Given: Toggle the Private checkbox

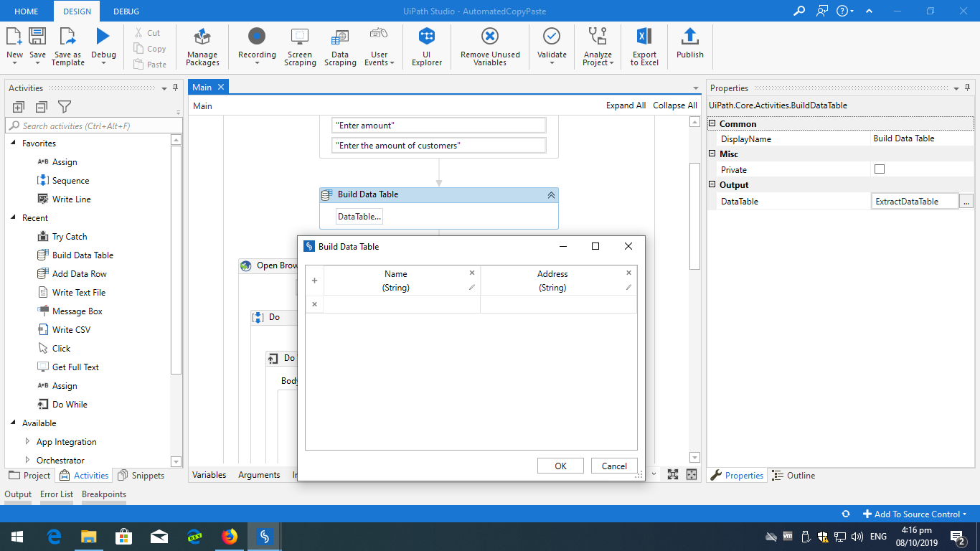Looking at the screenshot, I should pyautogui.click(x=880, y=169).
